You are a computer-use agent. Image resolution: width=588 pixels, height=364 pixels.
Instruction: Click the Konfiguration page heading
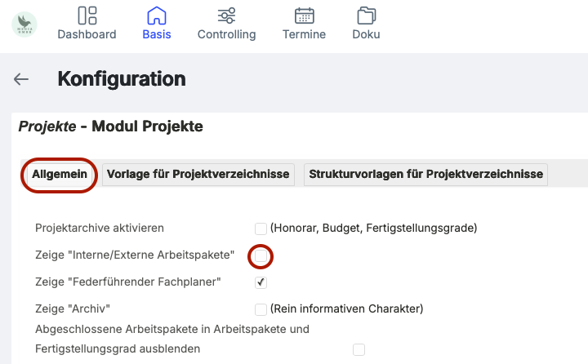[x=122, y=79]
